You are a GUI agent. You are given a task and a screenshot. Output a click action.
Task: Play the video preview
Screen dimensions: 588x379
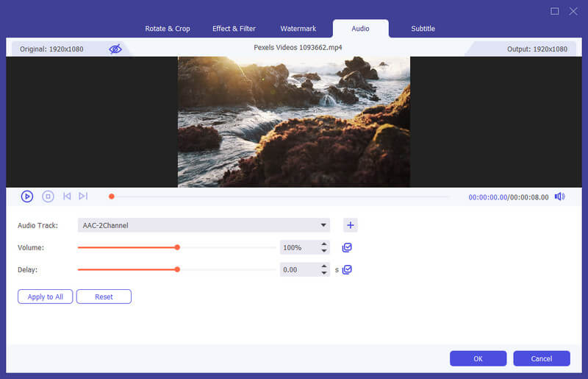coord(27,196)
